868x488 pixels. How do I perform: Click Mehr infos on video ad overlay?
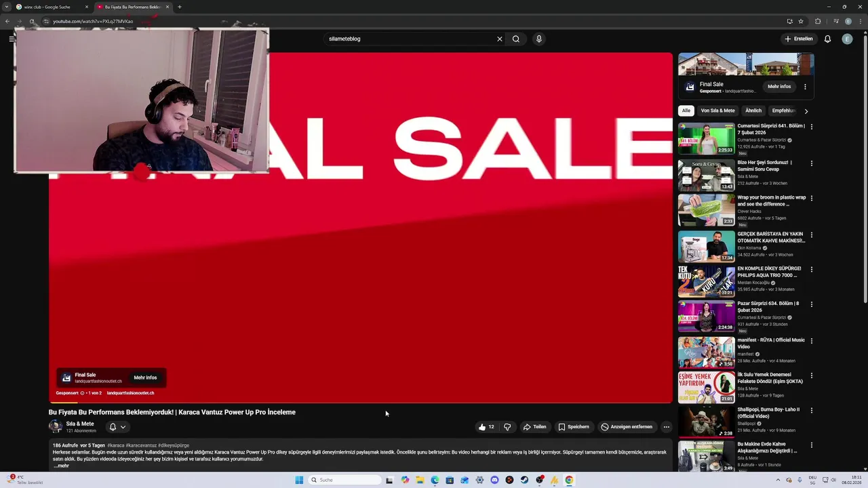pos(145,378)
